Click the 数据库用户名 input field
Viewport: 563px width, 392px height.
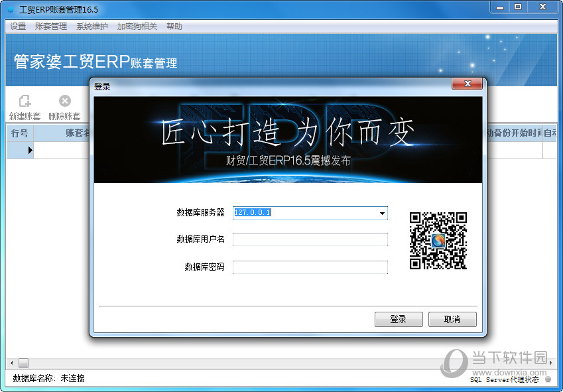click(310, 239)
